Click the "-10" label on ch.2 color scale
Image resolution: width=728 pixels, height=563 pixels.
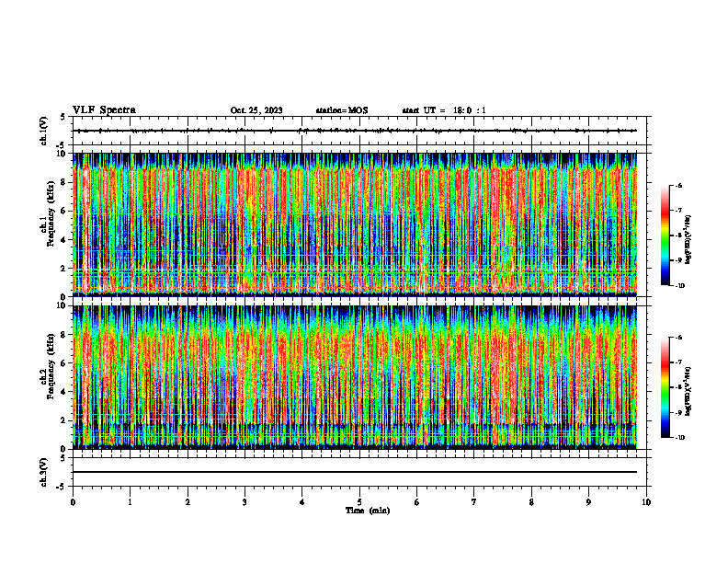click(x=678, y=438)
